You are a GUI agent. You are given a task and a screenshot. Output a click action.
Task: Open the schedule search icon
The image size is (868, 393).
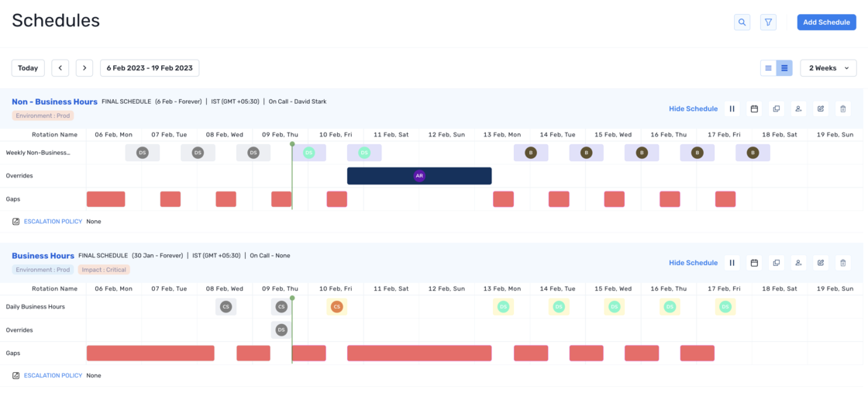tap(742, 22)
